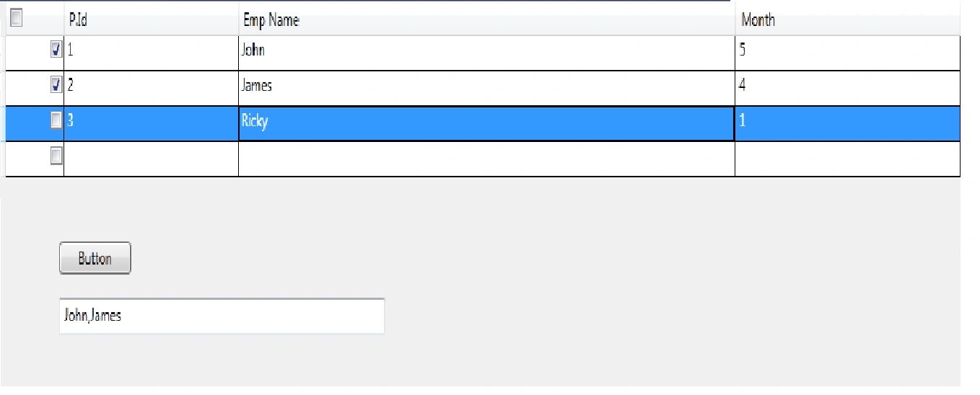
Task: Uncheck the checkbox for James's row
Action: click(56, 85)
